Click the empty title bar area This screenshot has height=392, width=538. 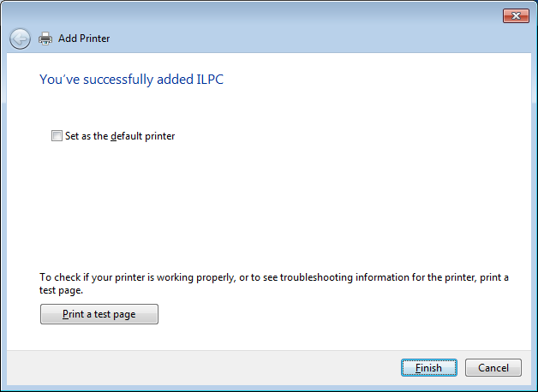tap(257, 15)
